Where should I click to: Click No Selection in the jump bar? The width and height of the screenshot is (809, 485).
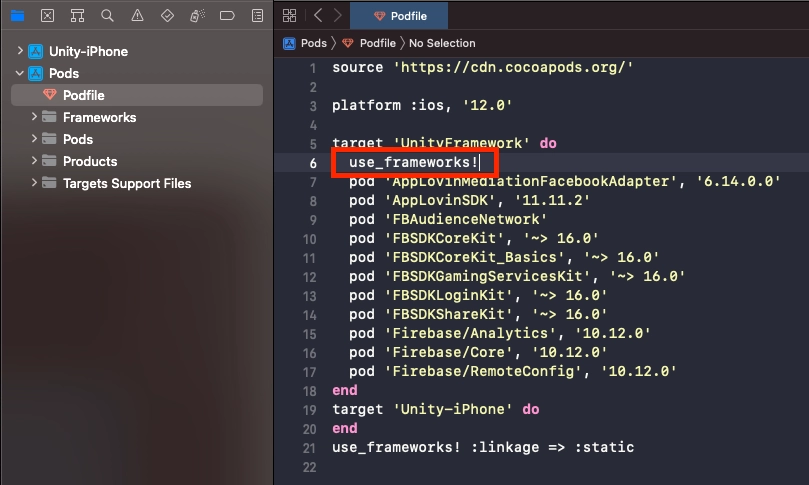tap(442, 43)
